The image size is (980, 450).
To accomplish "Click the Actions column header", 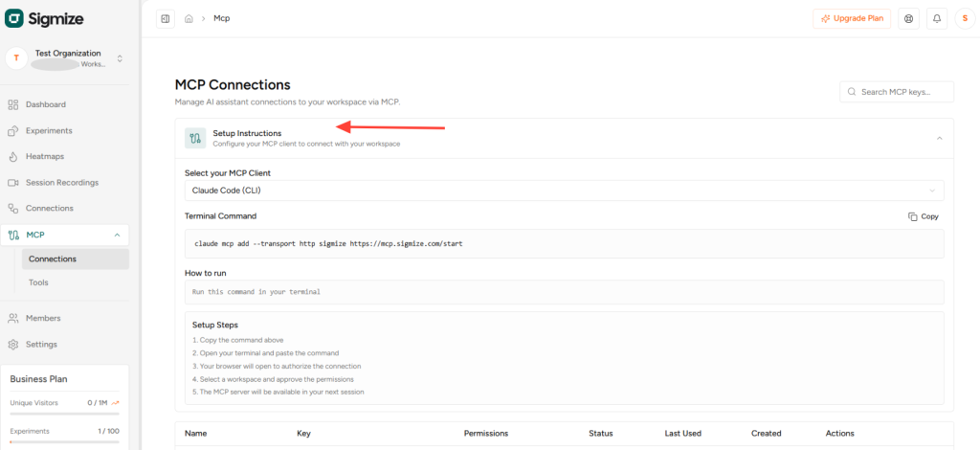I will pyautogui.click(x=839, y=433).
